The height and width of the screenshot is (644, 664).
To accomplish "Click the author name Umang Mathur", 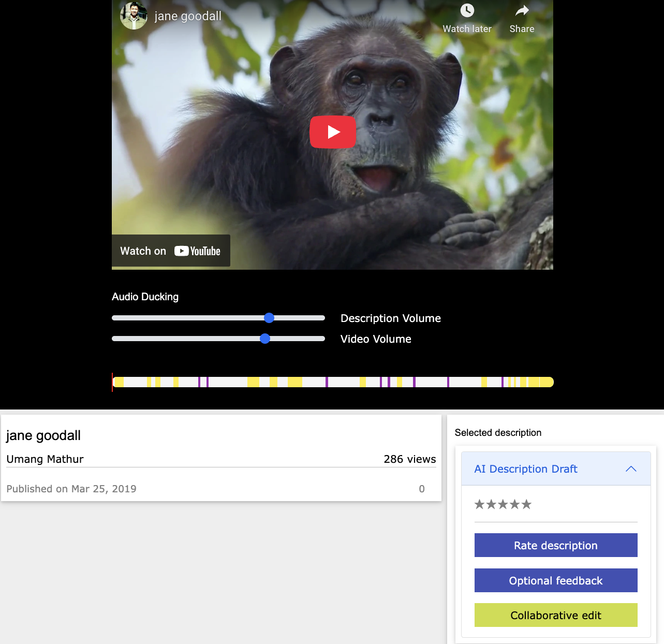I will click(45, 459).
